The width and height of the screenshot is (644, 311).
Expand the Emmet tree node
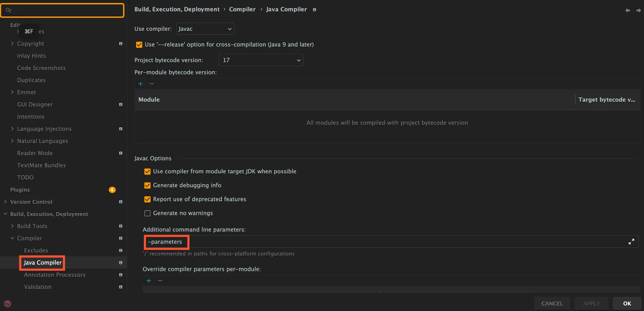pos(12,92)
